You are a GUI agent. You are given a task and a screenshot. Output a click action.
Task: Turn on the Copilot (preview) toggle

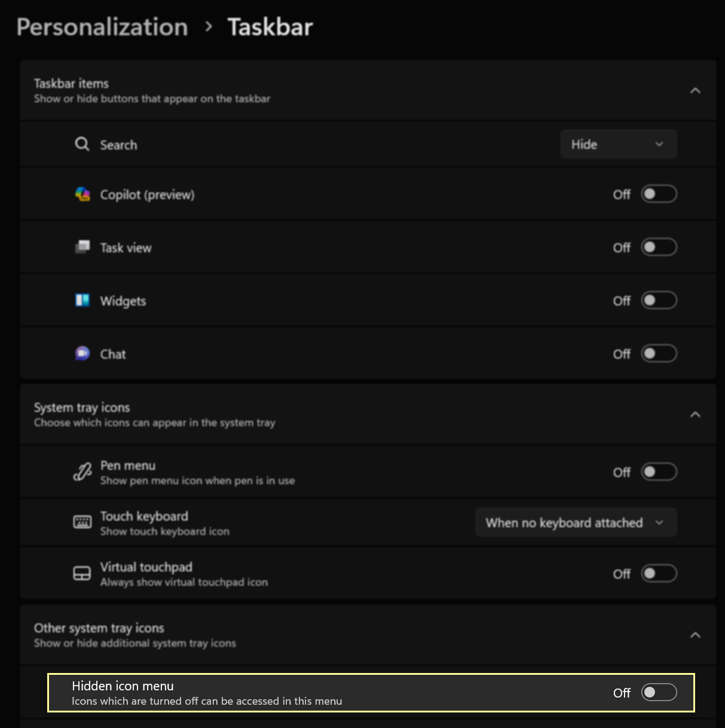click(x=659, y=194)
